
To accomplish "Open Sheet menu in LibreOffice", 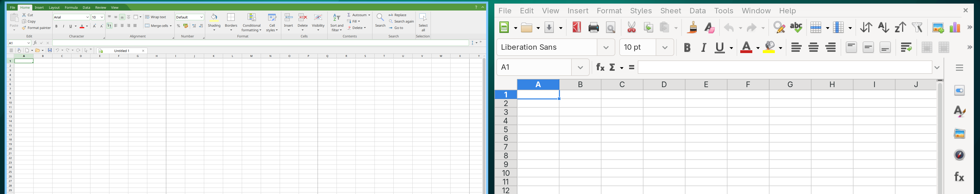I will point(671,11).
